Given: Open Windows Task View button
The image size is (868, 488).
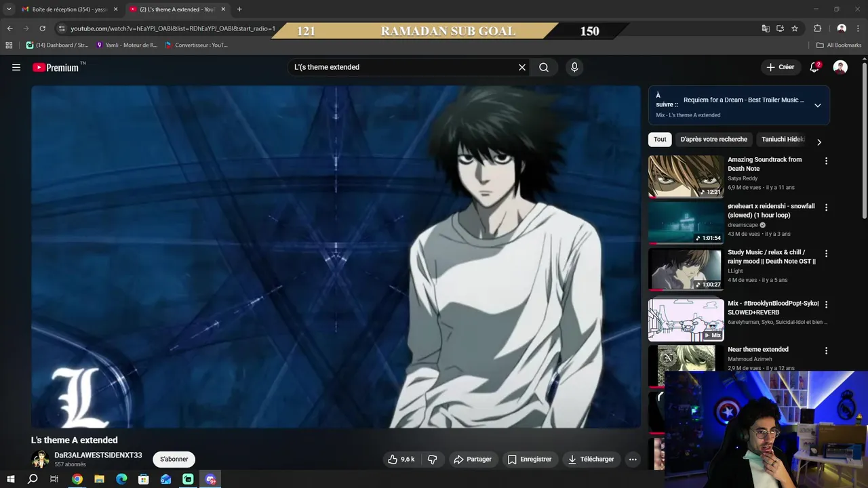Looking at the screenshot, I should pyautogui.click(x=54, y=479).
